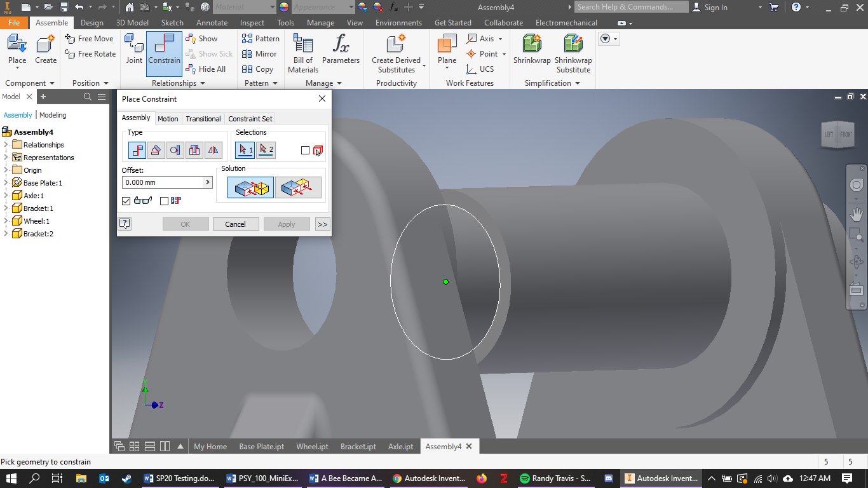
Task: Select the Flush solution option
Action: (x=298, y=187)
